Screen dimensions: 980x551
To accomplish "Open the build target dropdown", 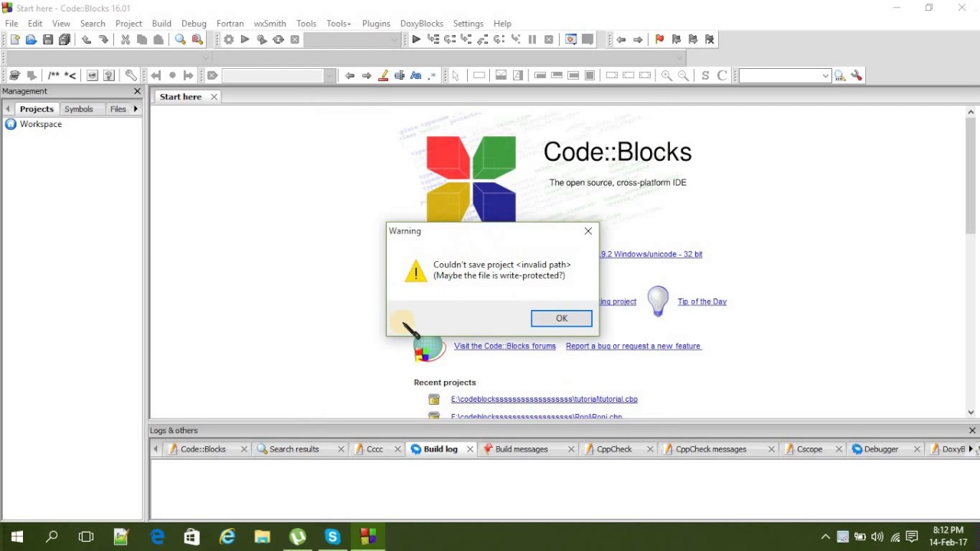I will click(x=395, y=40).
